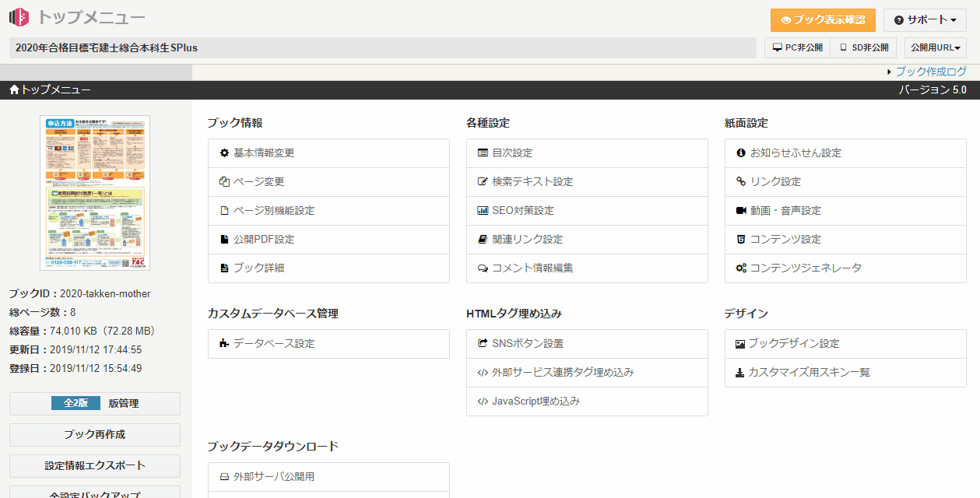Click the share icon beside SNSボタン設置
This screenshot has width=980, height=498.
click(483, 344)
